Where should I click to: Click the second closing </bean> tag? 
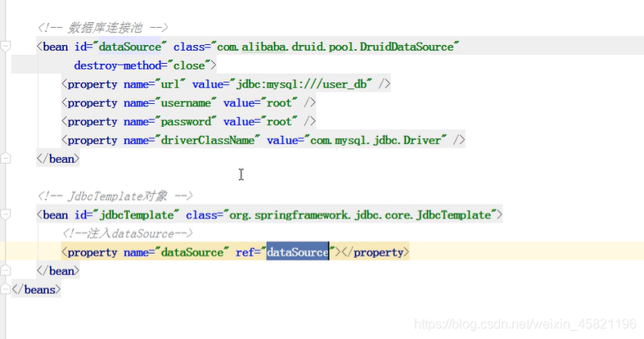tap(58, 271)
